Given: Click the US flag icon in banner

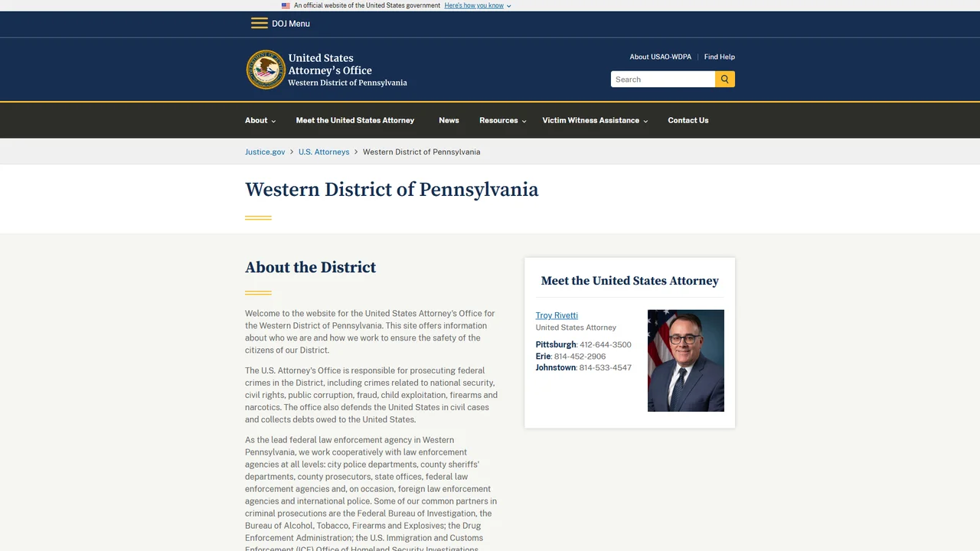Looking at the screenshot, I should [286, 5].
